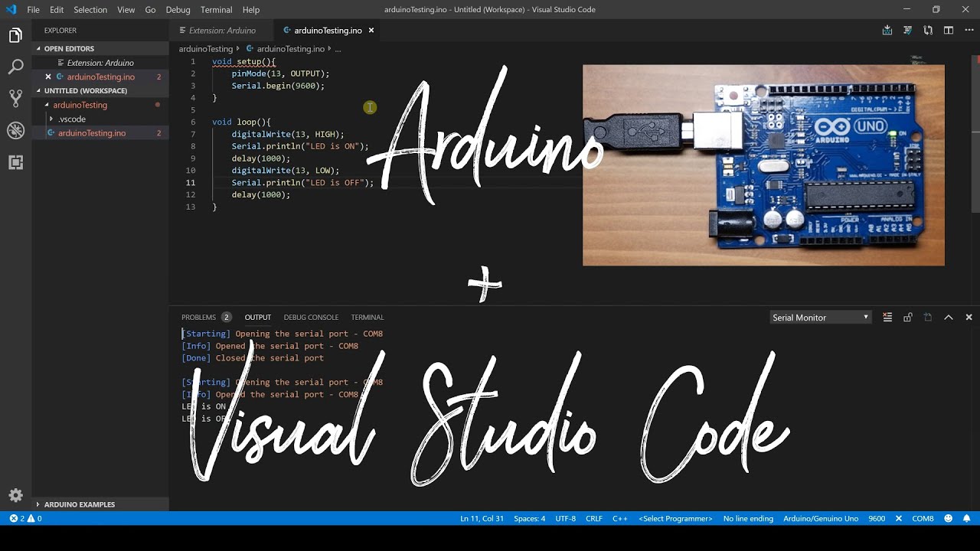Click arduinoTesting breadcrumb folder
Screen dimensions: 980x551
[x=205, y=48]
